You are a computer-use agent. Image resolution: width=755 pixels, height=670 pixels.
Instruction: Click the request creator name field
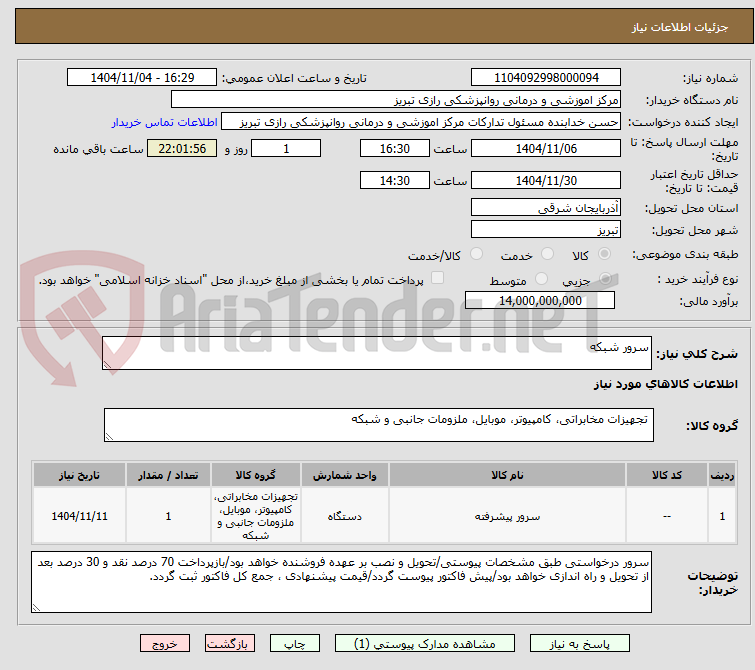[421, 122]
